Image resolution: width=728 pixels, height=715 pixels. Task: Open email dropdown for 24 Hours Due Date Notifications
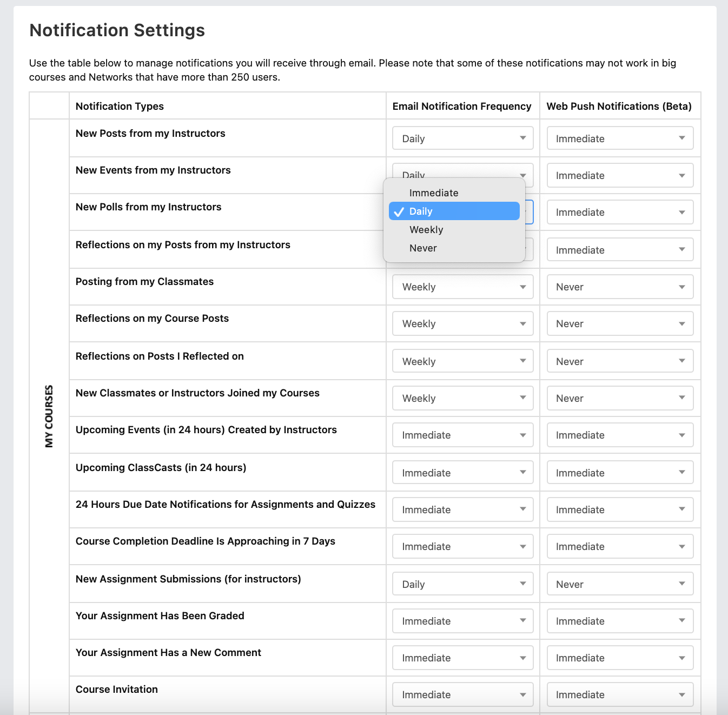click(463, 509)
